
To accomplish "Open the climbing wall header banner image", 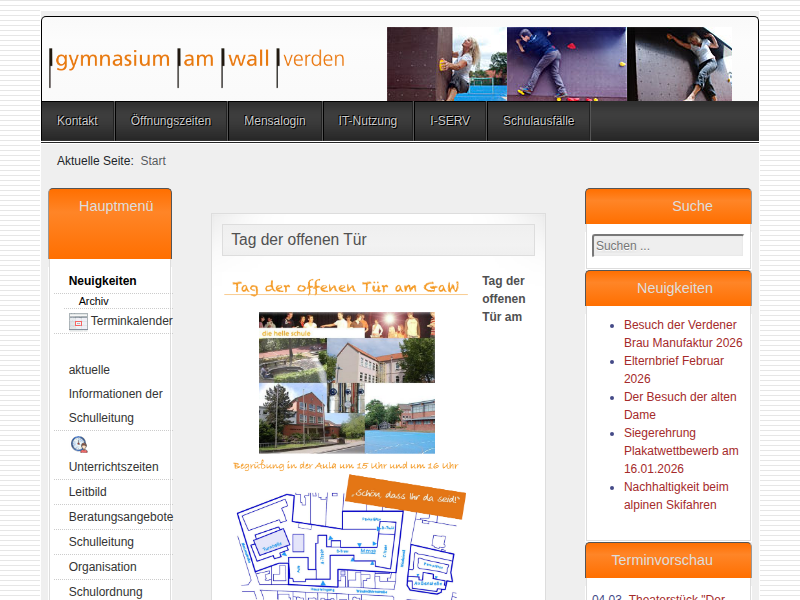I will (559, 64).
